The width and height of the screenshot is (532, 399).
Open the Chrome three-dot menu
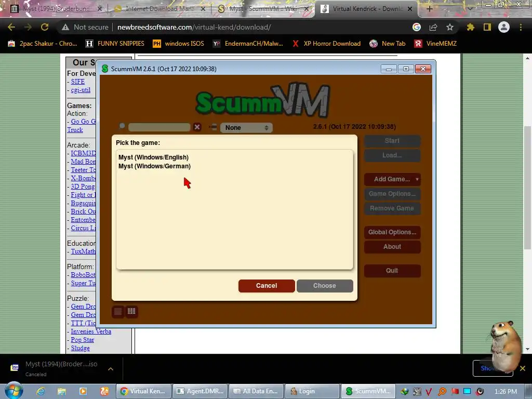click(521, 27)
